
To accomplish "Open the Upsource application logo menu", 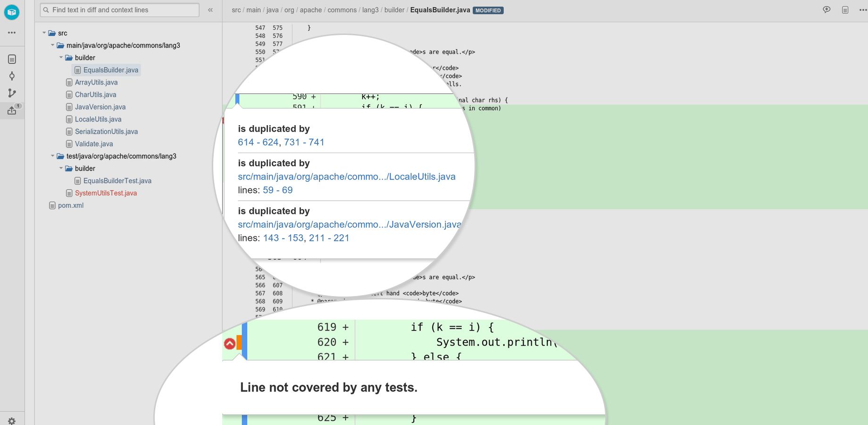I will pyautogui.click(x=12, y=12).
